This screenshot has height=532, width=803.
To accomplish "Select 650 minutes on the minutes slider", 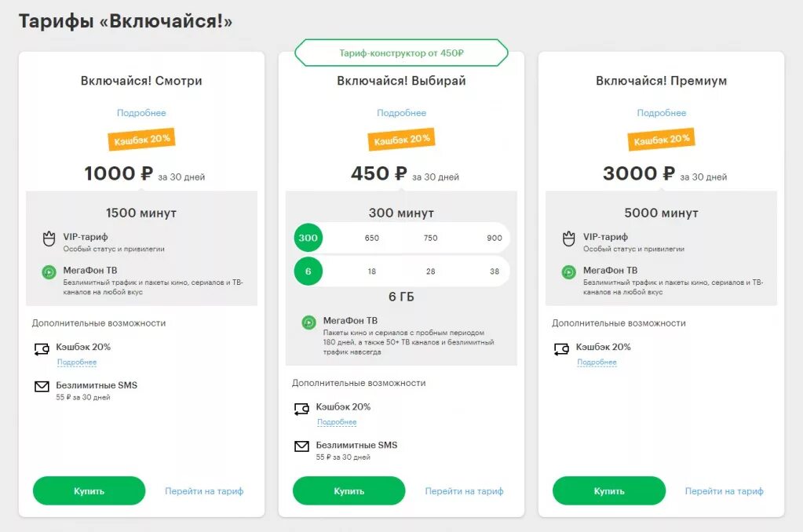I will pyautogui.click(x=372, y=238).
